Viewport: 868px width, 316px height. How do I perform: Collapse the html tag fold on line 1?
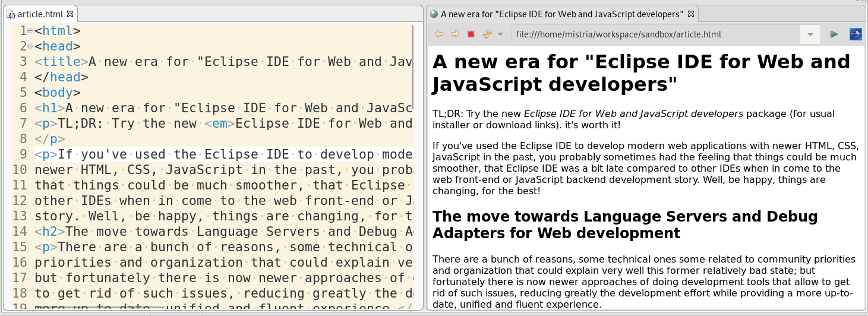pyautogui.click(x=30, y=31)
